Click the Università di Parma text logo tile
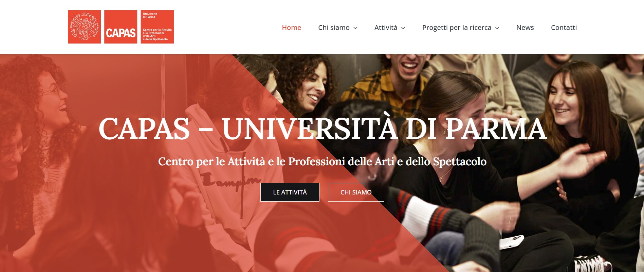Screen dimensions: 644x272 (x=157, y=27)
